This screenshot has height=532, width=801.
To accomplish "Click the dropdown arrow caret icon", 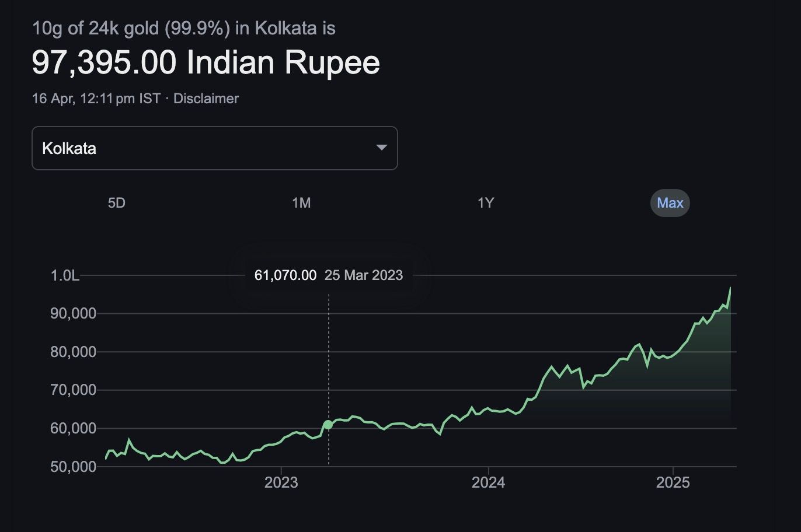I will tap(381, 148).
